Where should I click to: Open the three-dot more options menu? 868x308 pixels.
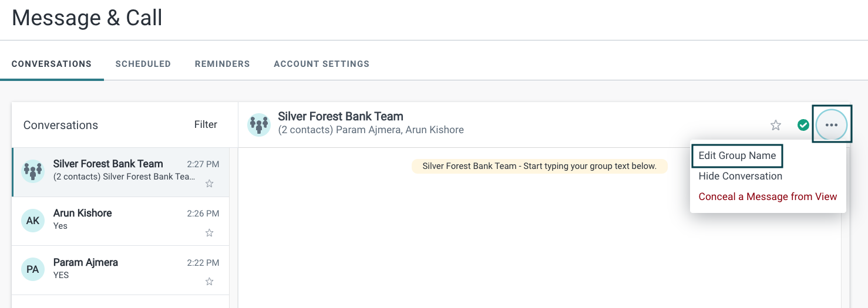tap(832, 124)
